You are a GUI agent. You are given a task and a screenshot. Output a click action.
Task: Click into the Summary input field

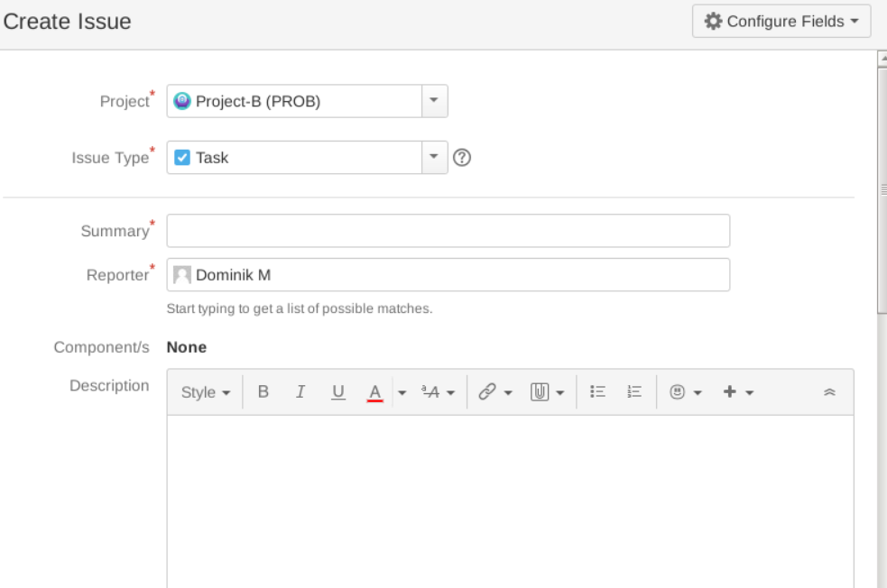(x=448, y=231)
